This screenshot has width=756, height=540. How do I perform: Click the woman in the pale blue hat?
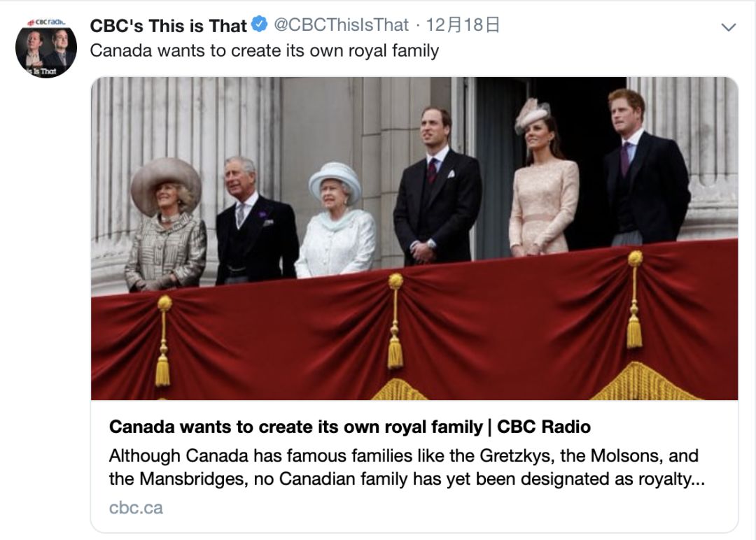pyautogui.click(x=335, y=220)
